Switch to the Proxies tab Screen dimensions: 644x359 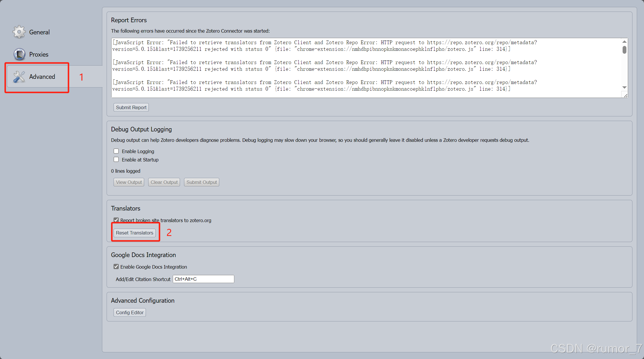(39, 54)
